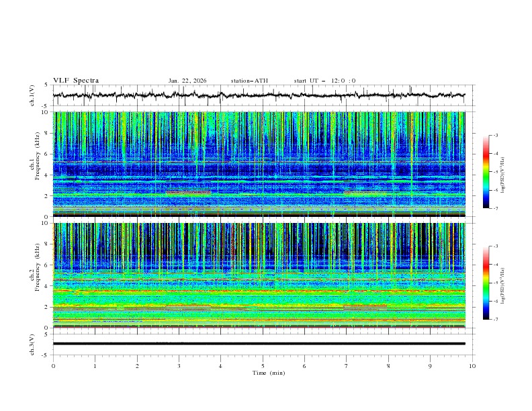The image size is (532, 411).
Task: Click the upper spectrogram color scale bar
Action: coord(486,172)
